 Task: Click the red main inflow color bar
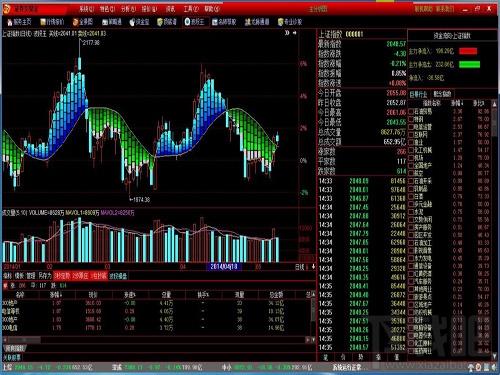468,51
